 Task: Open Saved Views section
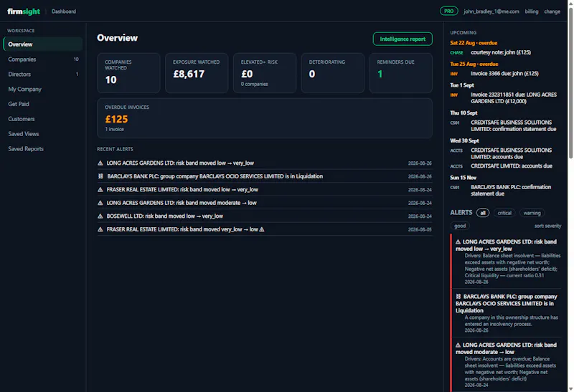click(43, 134)
